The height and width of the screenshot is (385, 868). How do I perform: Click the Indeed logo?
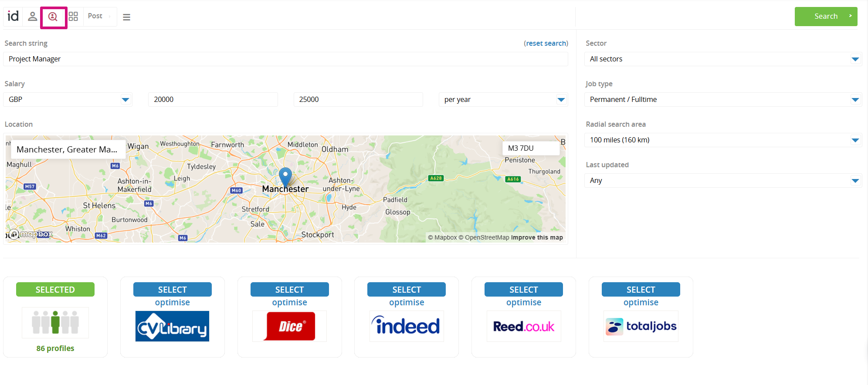(x=407, y=326)
